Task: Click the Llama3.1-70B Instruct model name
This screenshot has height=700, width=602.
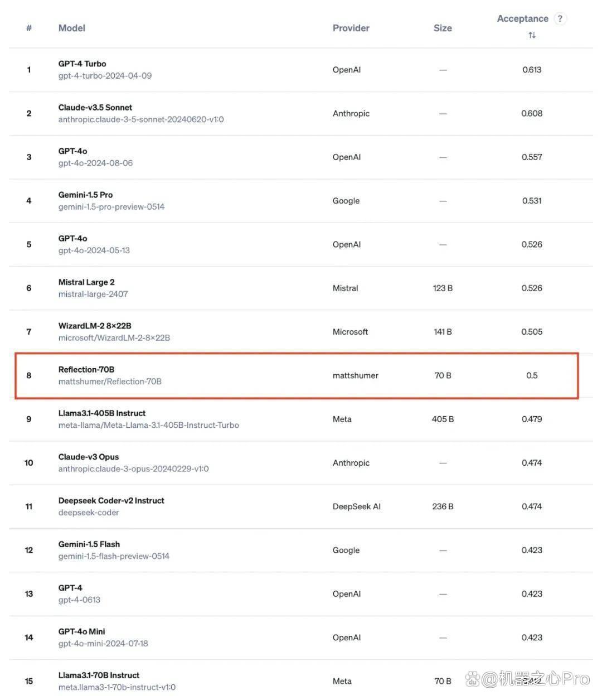Action: tap(99, 675)
